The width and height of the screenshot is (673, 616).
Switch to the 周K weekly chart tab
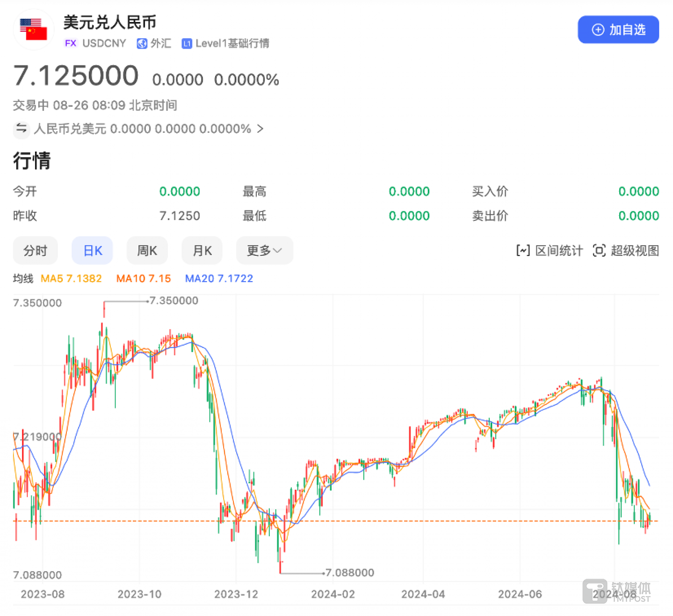pyautogui.click(x=147, y=251)
